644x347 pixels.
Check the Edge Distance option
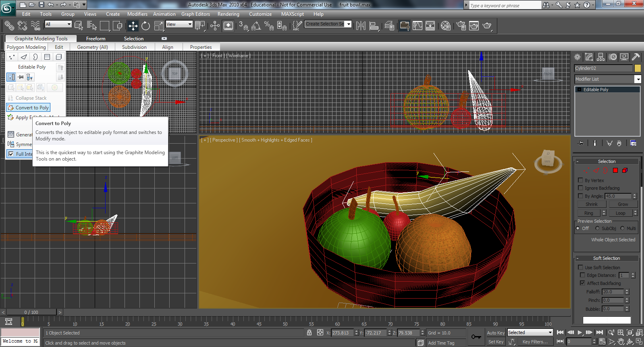[582, 275]
